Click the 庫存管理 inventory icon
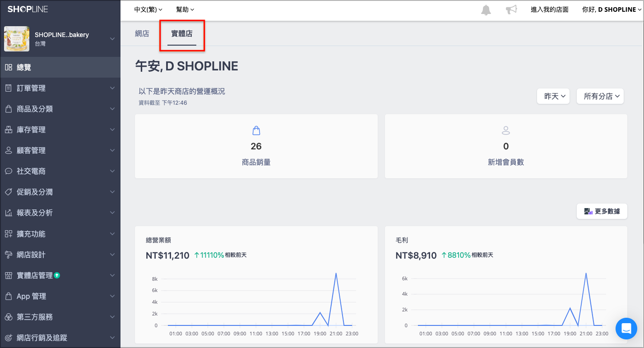The image size is (644, 348). click(8, 130)
